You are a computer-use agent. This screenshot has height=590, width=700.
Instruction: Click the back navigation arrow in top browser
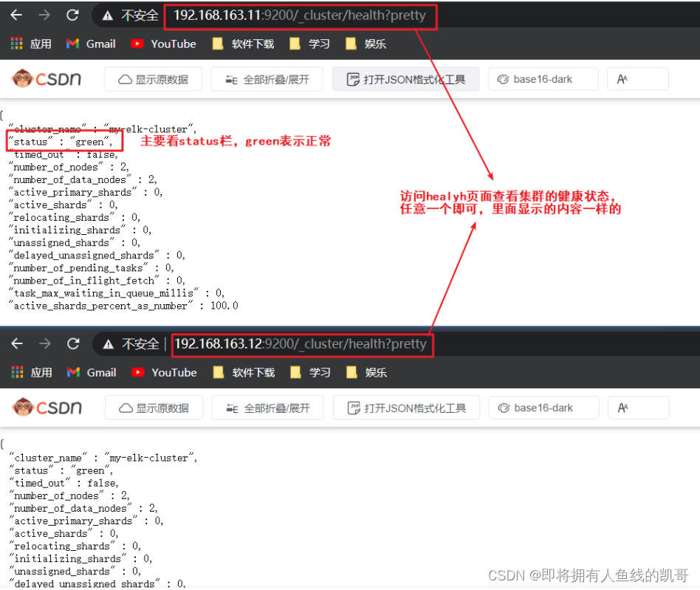coord(16,15)
